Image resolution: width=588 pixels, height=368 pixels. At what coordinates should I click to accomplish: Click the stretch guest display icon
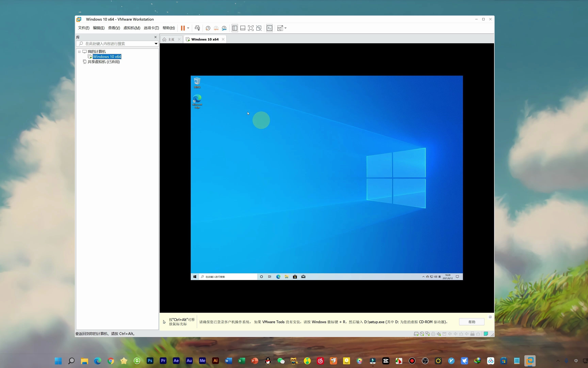pos(280,28)
